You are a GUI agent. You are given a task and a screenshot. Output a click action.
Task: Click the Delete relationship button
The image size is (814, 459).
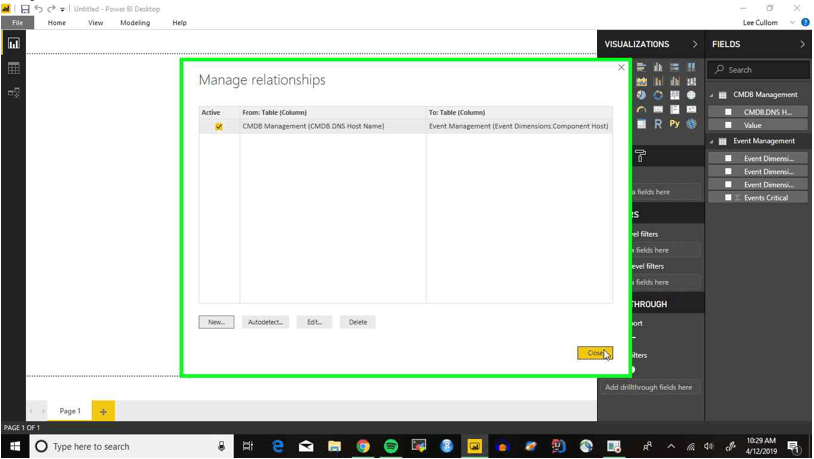(358, 322)
